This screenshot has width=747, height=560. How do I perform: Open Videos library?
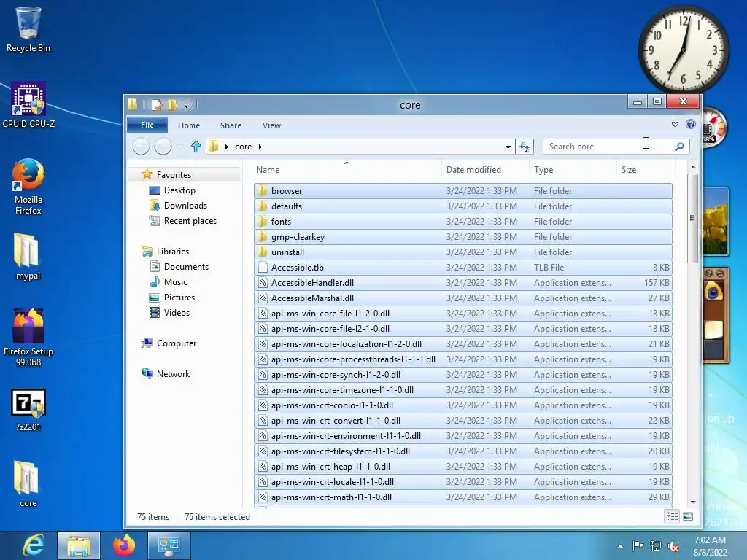(x=177, y=312)
